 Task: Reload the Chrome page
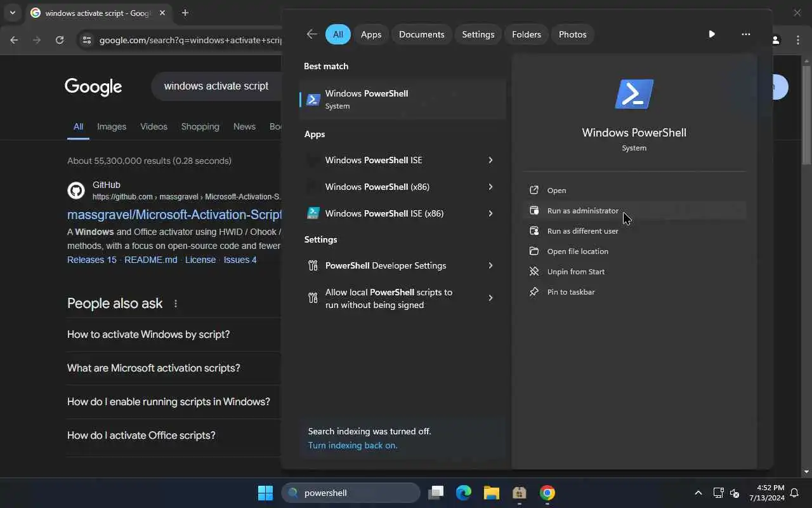(60, 40)
